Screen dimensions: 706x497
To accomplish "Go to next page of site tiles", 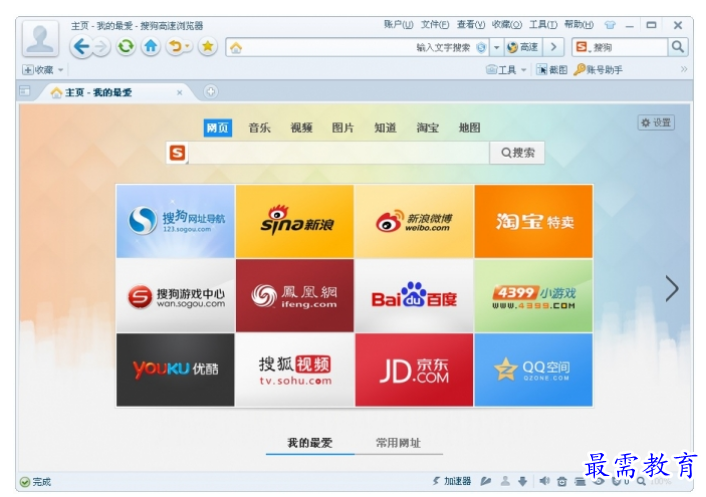I will pos(672,289).
